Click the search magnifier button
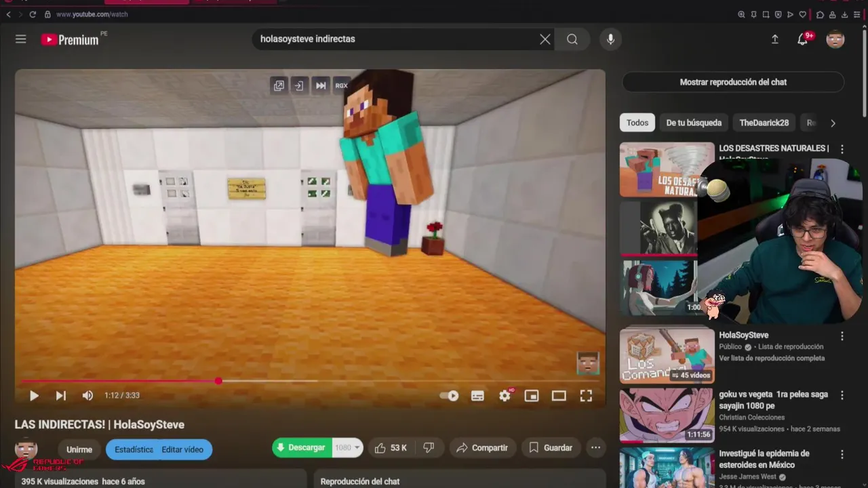The image size is (868, 488). pos(572,39)
